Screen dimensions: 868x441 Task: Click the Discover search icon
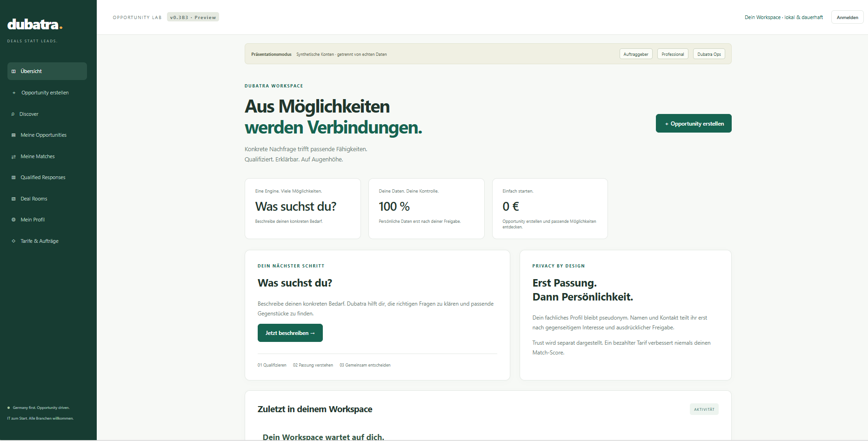pyautogui.click(x=13, y=114)
